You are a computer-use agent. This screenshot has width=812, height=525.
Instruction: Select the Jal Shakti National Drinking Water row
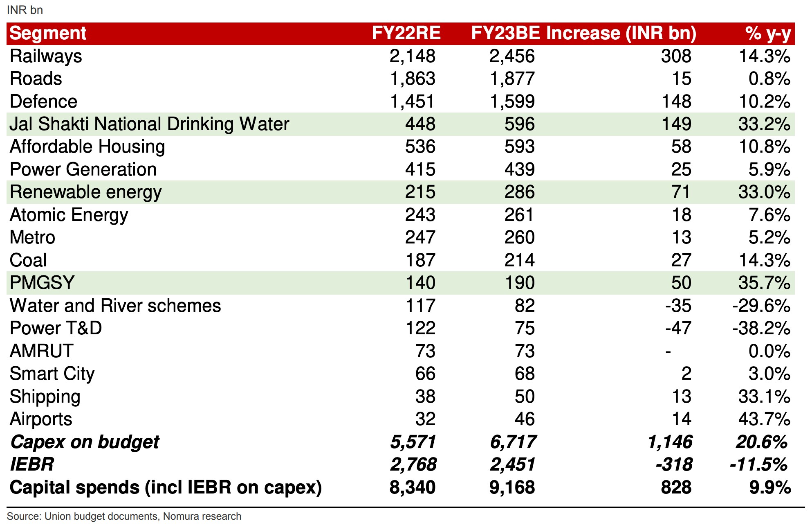(x=149, y=124)
